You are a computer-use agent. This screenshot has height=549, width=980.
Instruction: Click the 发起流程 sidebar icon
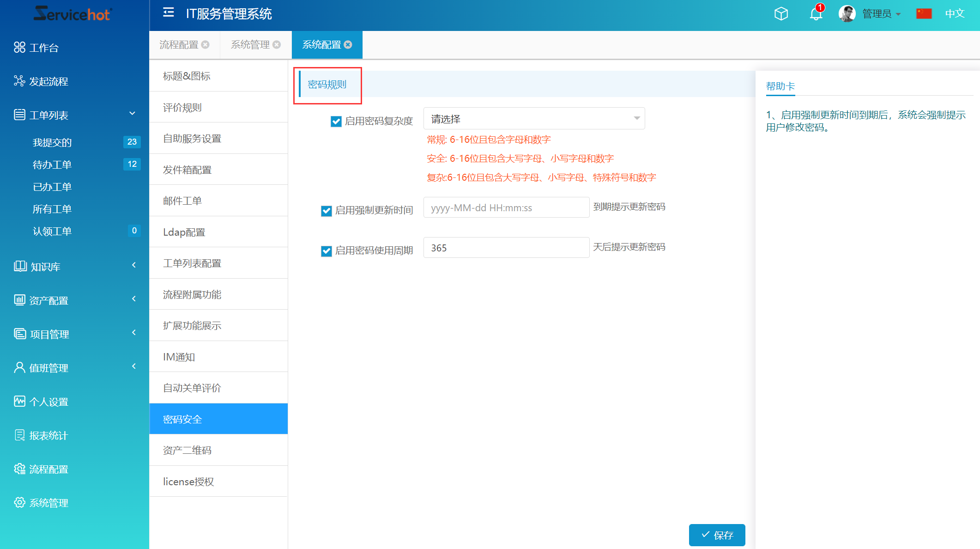(19, 81)
